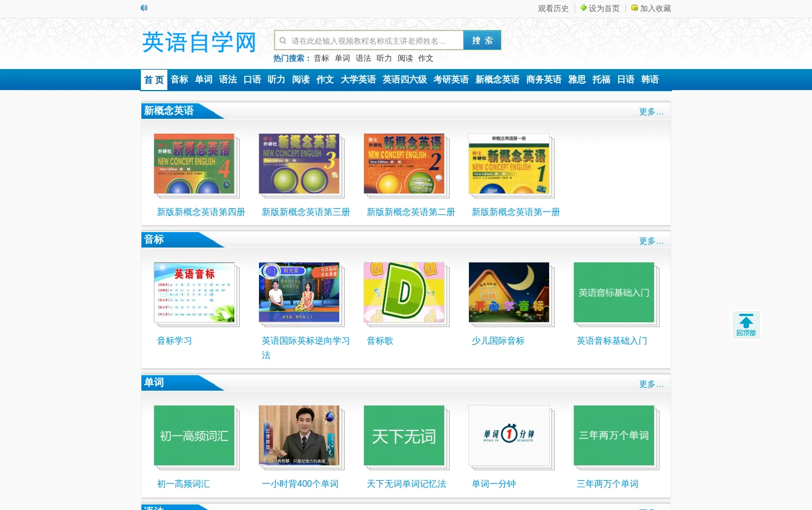812x510 pixels.
Task: Open the 雅思 nav menu item
Action: (577, 80)
